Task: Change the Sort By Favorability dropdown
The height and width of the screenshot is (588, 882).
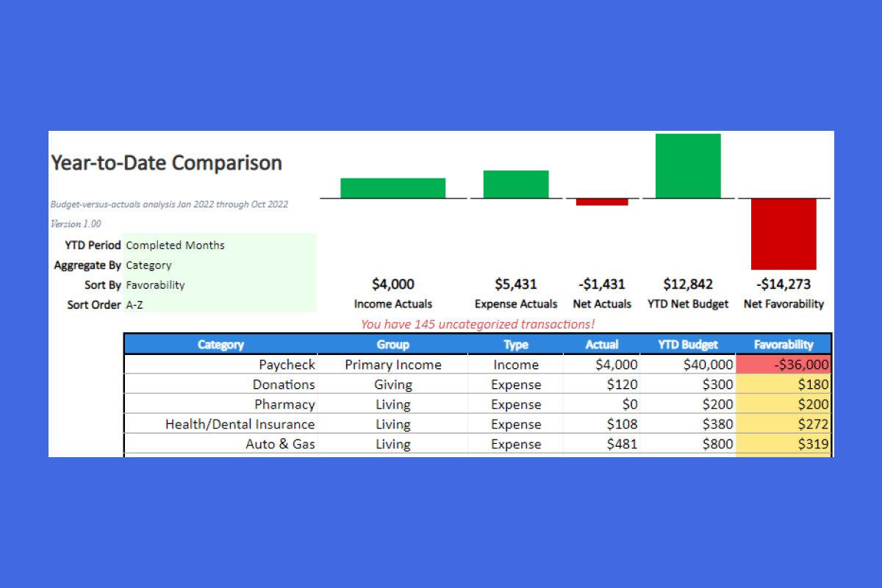Action: coord(220,285)
